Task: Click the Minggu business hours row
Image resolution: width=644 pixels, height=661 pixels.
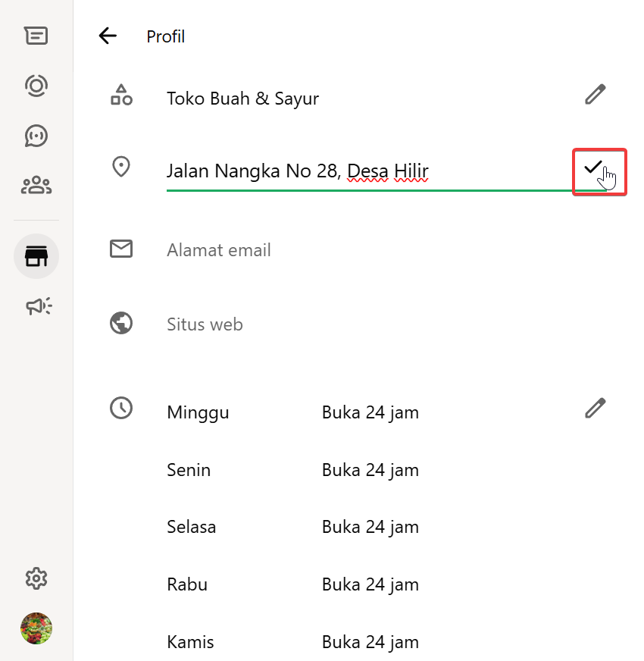Action: [292, 412]
